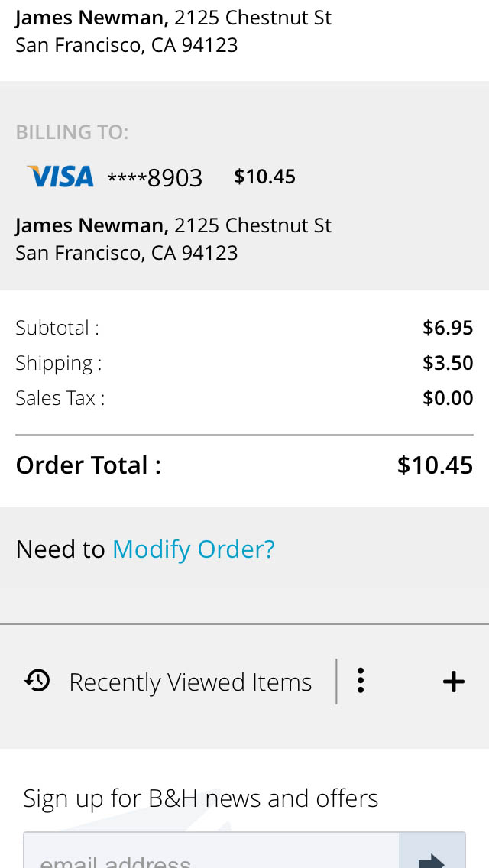The height and width of the screenshot is (868, 489).
Task: Open the three-dot options menu
Action: pyautogui.click(x=360, y=681)
